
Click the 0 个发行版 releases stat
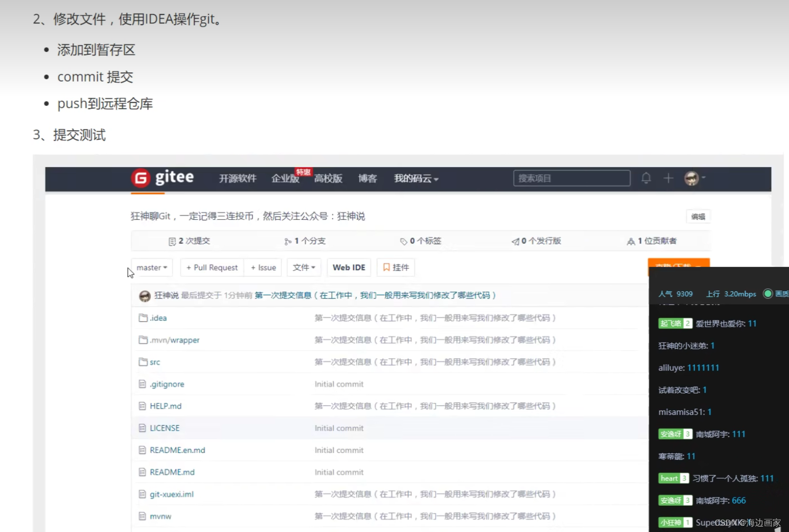536,241
